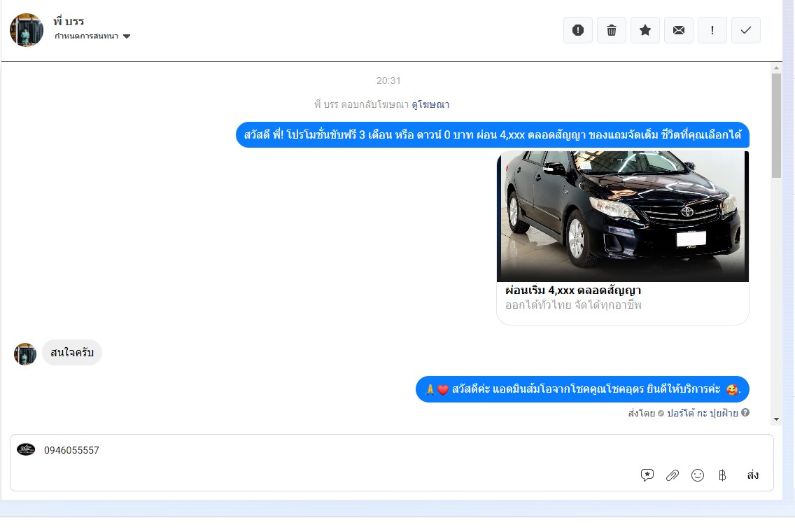Click the Baht payment request icon
Image resolution: width=795 pixels, height=532 pixels.
722,475
